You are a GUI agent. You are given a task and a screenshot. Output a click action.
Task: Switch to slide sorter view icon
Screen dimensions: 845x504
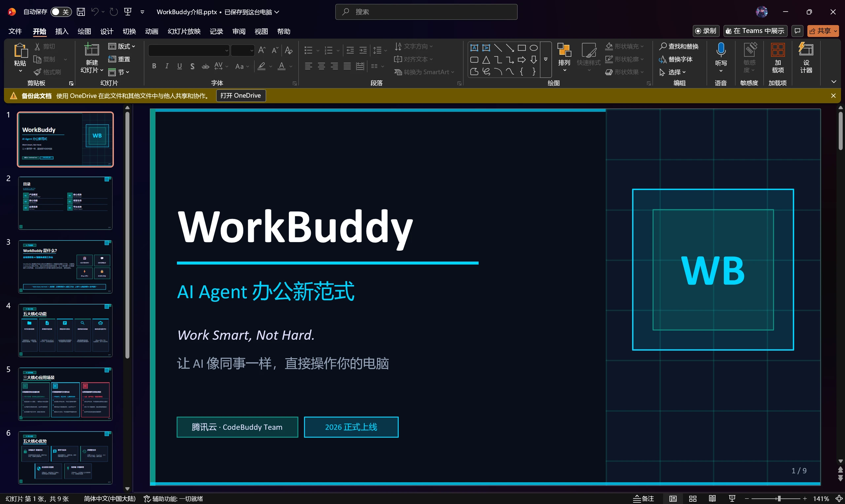coord(693,499)
